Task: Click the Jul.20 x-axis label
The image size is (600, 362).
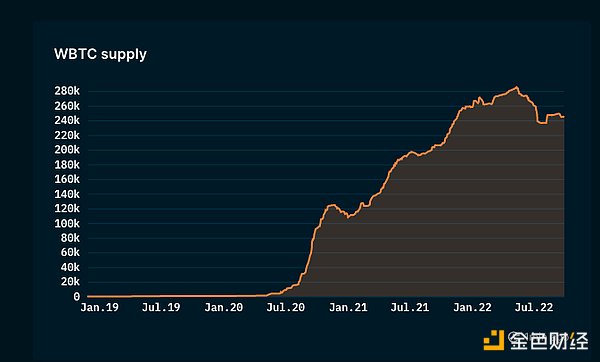Action: (x=285, y=307)
